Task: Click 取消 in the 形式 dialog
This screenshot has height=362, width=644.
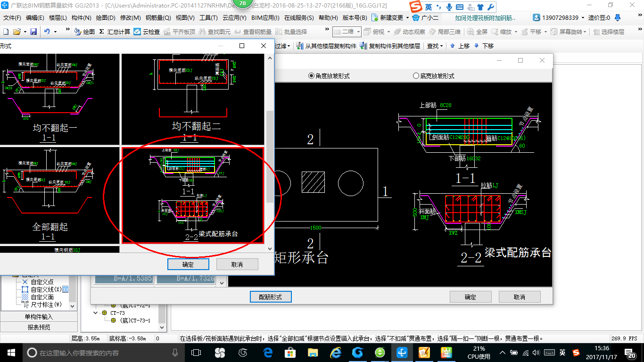Action: [237, 264]
